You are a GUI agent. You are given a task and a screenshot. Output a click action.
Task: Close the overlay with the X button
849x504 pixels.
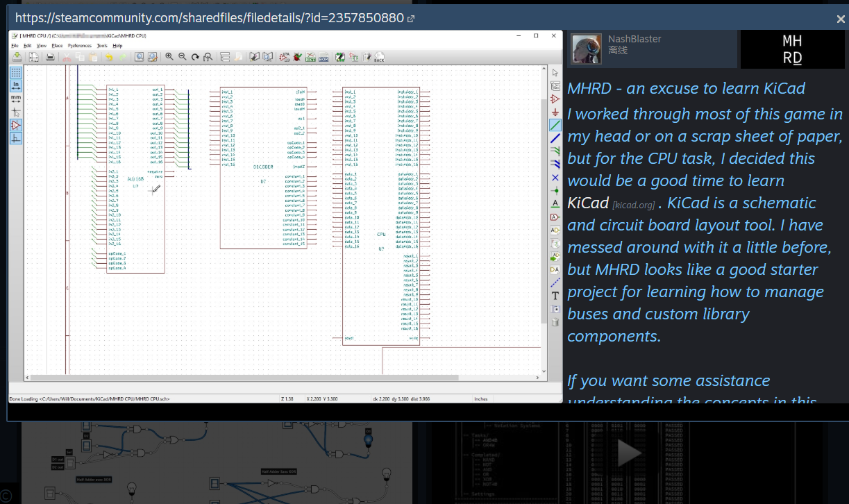point(841,19)
